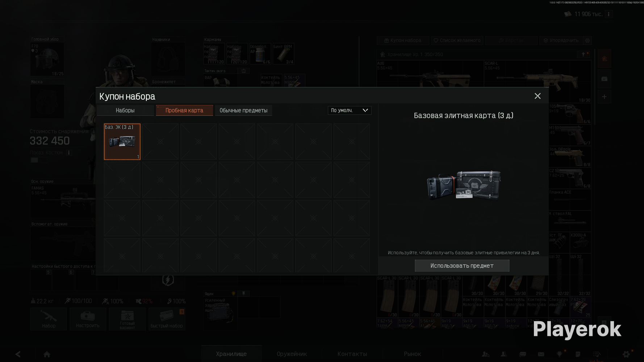The width and height of the screenshot is (644, 362).
Task: Open the sort settings gear beside Упорядочить
Action: point(587,41)
